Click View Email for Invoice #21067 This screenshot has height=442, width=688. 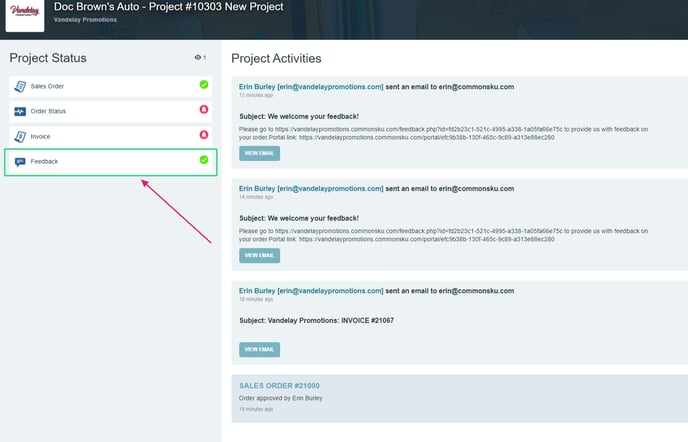[x=259, y=349]
